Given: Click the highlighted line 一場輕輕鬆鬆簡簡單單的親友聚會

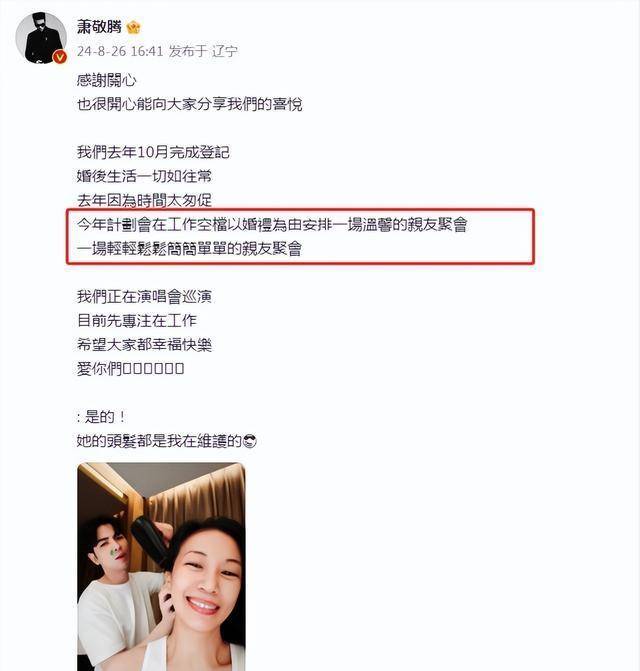Looking at the screenshot, I should 190,249.
